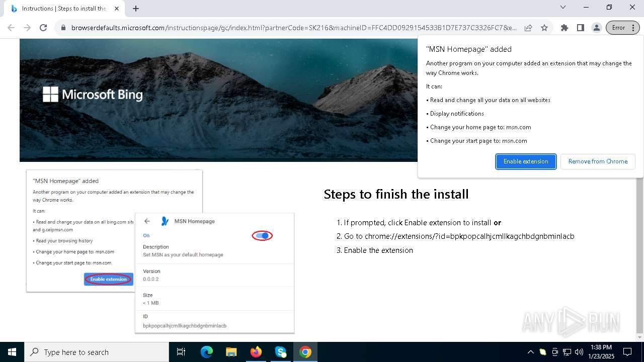This screenshot has width=644, height=362.
Task: Launch Firefox from taskbar
Action: click(x=256, y=352)
